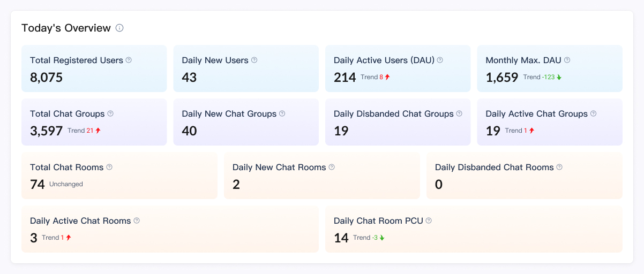Show help for Daily Disbanded Chat Rooms
This screenshot has width=644, height=274.
coord(559,167)
